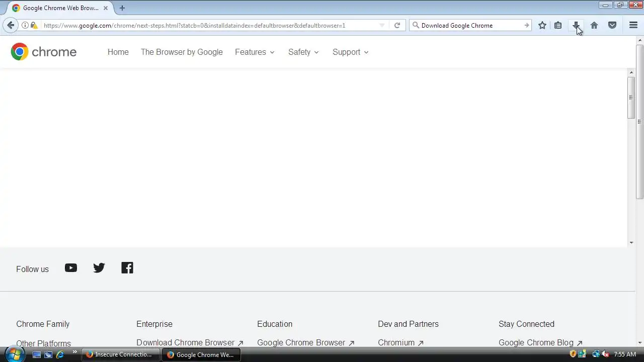Open the address bar history dropdown arrow
The height and width of the screenshot is (362, 644).
click(x=382, y=25)
